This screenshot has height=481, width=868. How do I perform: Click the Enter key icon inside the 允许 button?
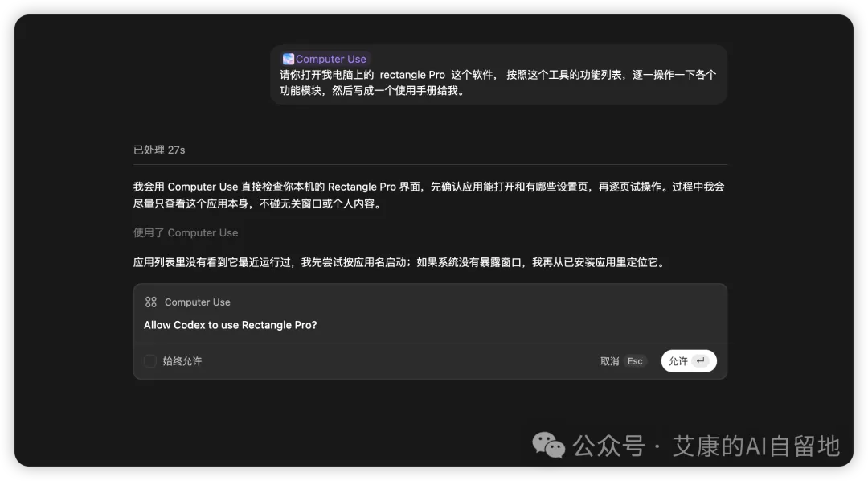pyautogui.click(x=700, y=360)
